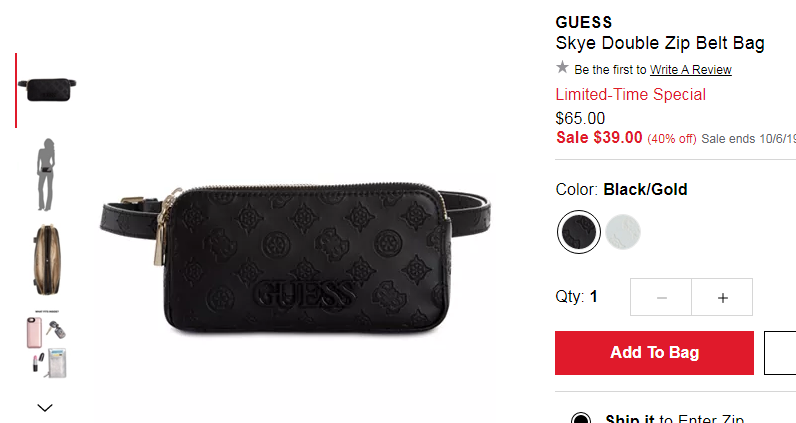Open the Write A Review link
This screenshot has height=423, width=796.
coord(690,70)
